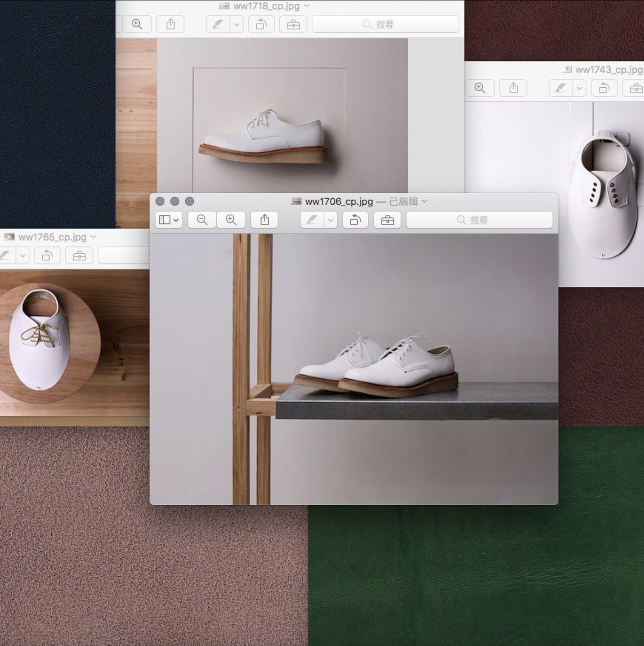The width and height of the screenshot is (644, 646).
Task: Open sidebar view menu in ww1706_cp.jpg window
Action: pos(169,220)
